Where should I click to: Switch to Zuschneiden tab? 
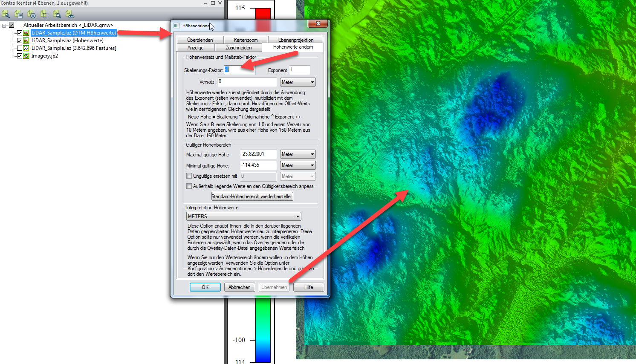click(238, 48)
